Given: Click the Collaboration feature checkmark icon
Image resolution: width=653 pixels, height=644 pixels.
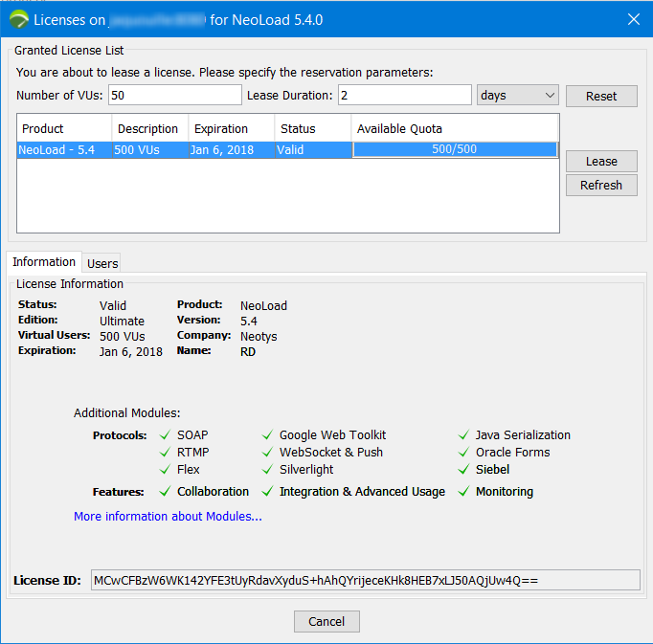Looking at the screenshot, I should pos(166,492).
